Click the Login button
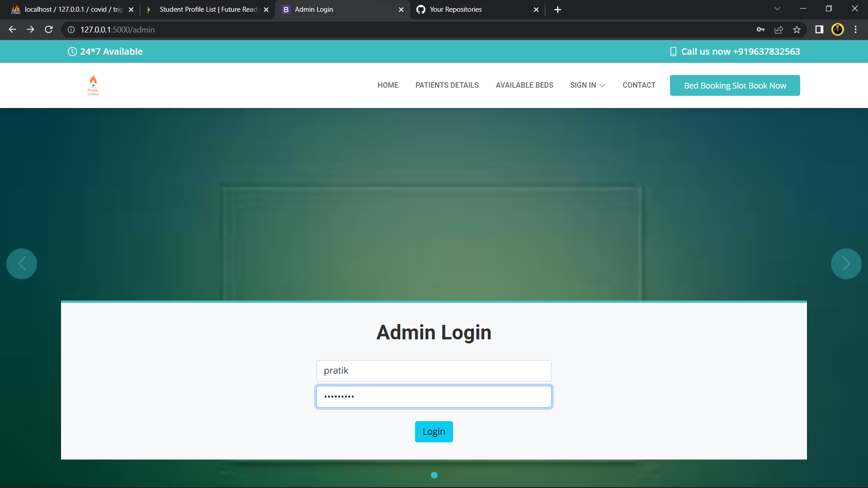 point(434,432)
